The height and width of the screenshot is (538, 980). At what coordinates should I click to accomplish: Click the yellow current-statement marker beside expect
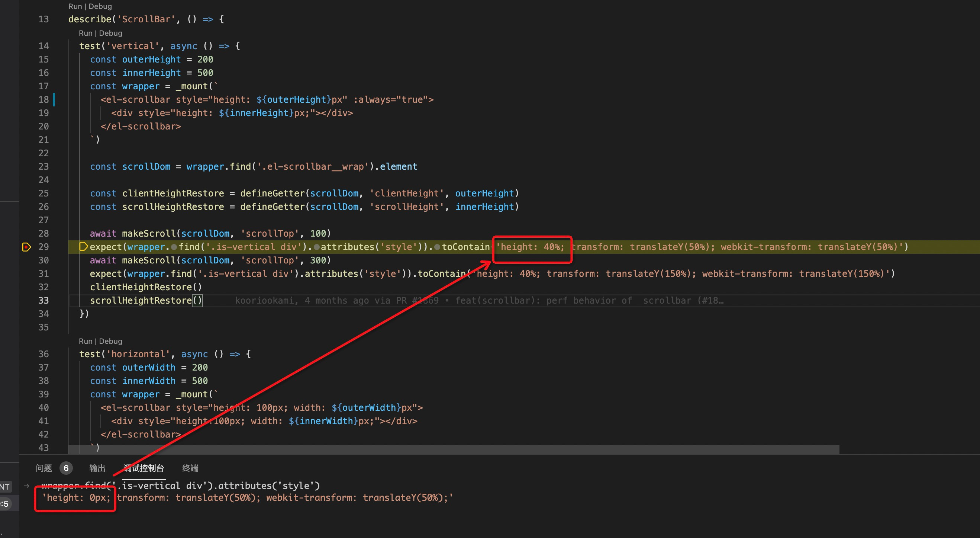[x=83, y=247]
